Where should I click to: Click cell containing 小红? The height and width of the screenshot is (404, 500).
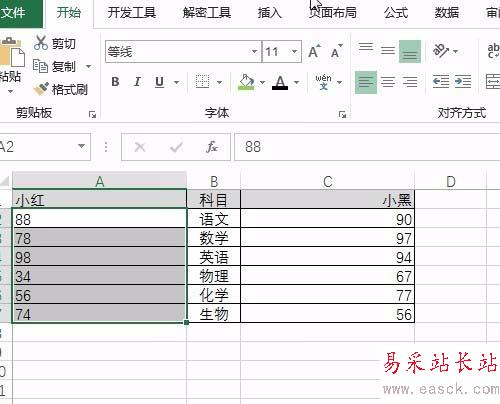pyautogui.click(x=99, y=199)
